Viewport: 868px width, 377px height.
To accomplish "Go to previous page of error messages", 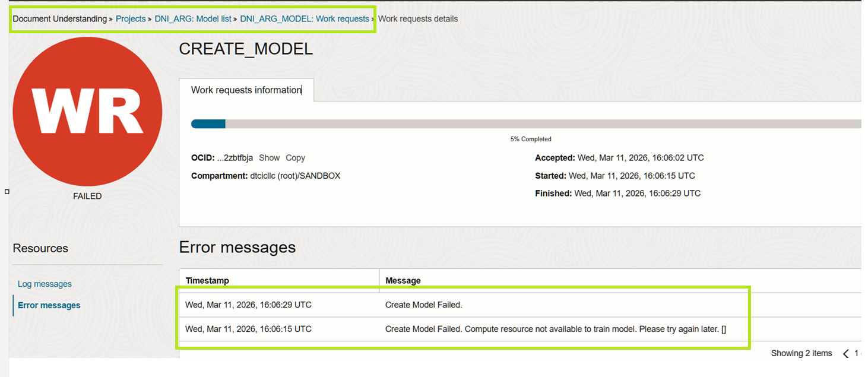I will [x=846, y=354].
